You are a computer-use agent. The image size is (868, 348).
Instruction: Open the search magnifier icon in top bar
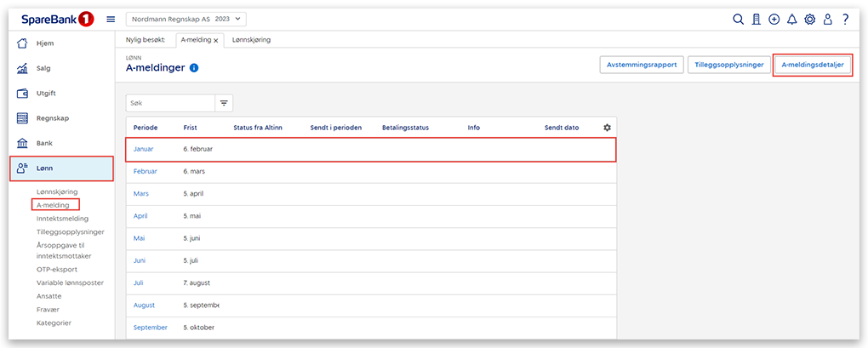739,19
